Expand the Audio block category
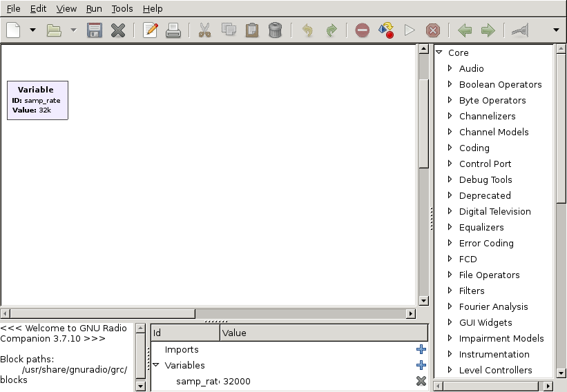This screenshot has height=392, width=567. tap(450, 68)
